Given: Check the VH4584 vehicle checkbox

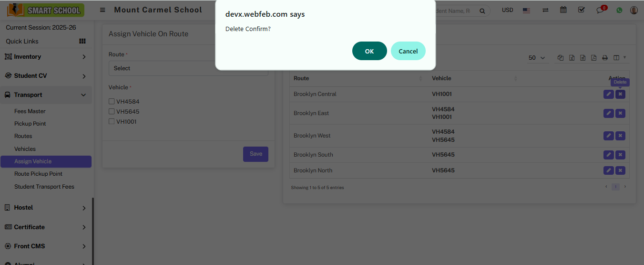Looking at the screenshot, I should click(112, 101).
